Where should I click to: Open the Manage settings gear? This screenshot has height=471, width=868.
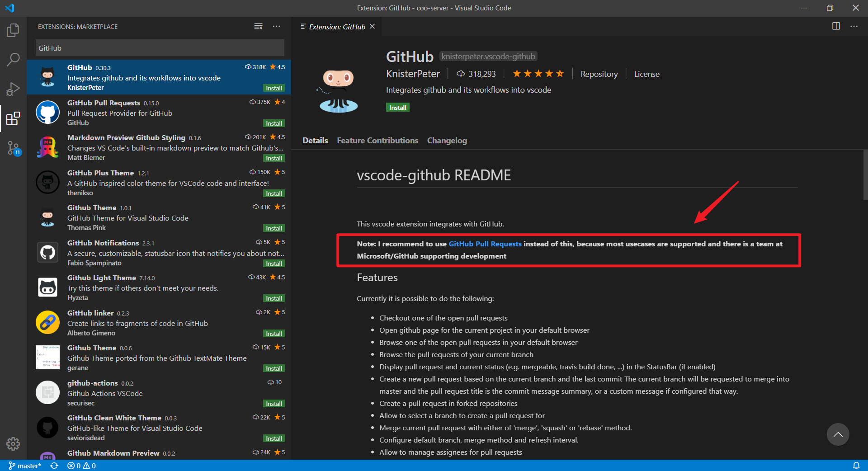coord(13,444)
